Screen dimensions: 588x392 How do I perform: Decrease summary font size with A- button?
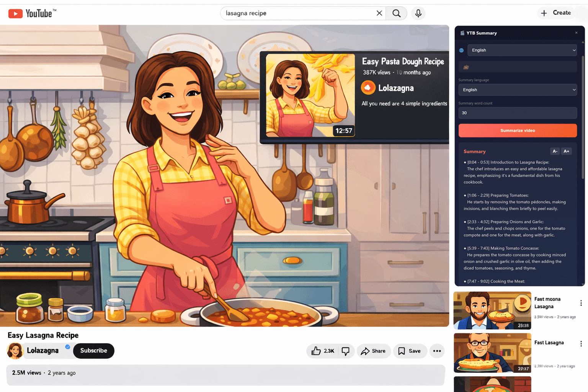click(555, 151)
